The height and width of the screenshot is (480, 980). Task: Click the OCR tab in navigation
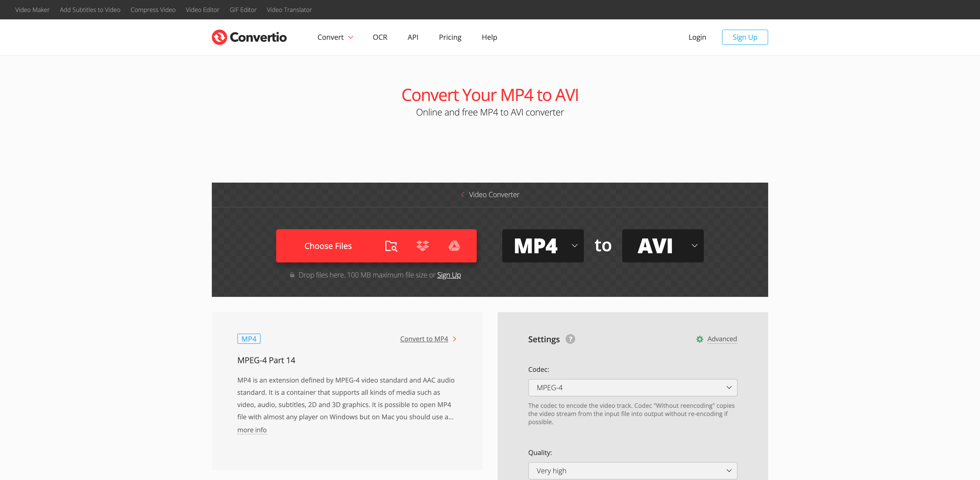pos(379,37)
